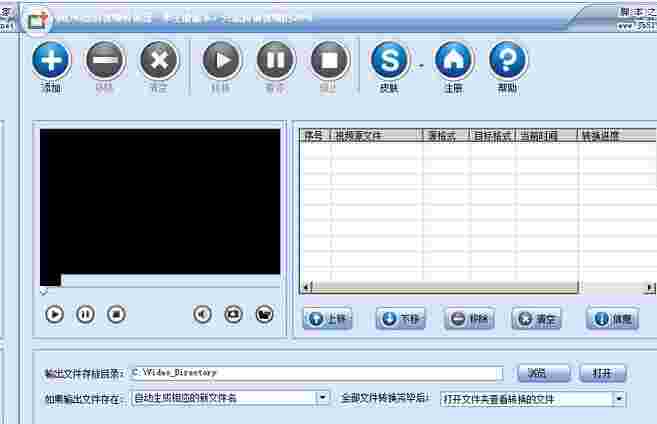
Task: Click the preview seek bar
Action: point(171,280)
